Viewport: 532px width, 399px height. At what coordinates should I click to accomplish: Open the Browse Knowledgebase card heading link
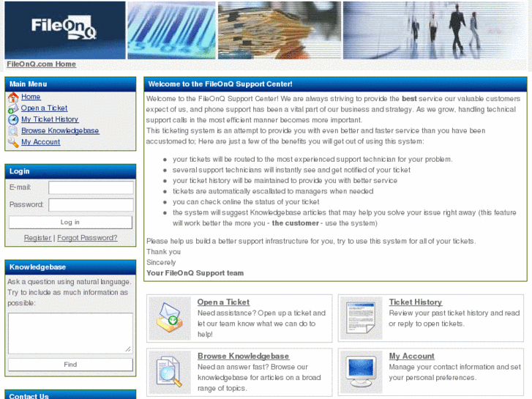click(x=243, y=356)
